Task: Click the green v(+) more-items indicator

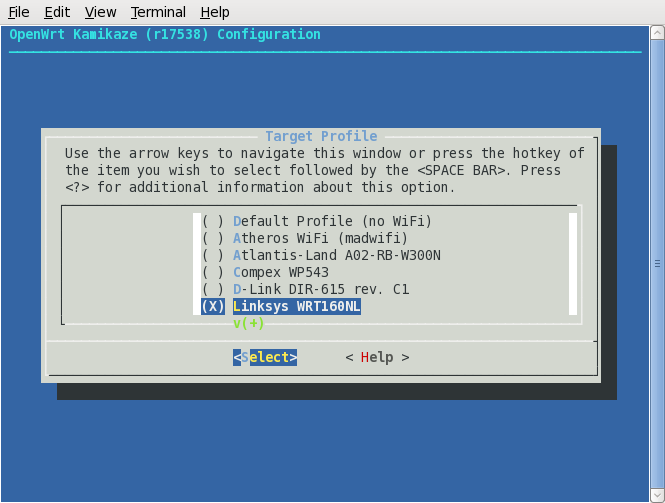Action: (x=248, y=323)
